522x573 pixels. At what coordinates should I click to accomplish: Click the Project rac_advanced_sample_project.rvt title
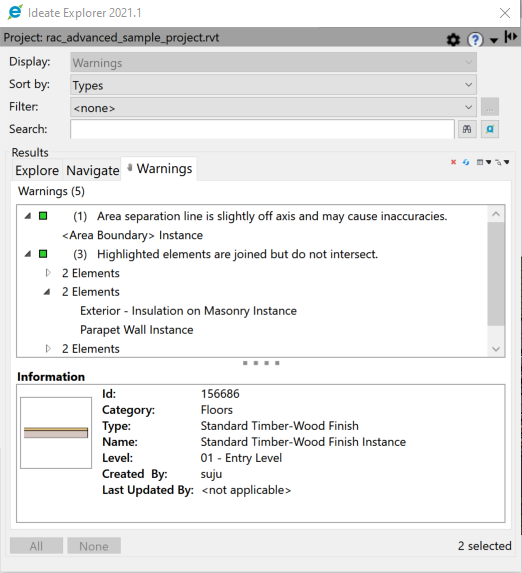click(111, 38)
